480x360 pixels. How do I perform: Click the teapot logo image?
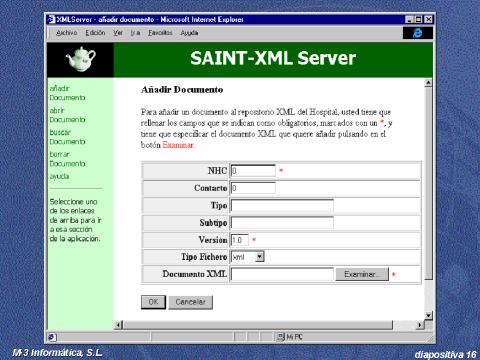pyautogui.click(x=81, y=59)
